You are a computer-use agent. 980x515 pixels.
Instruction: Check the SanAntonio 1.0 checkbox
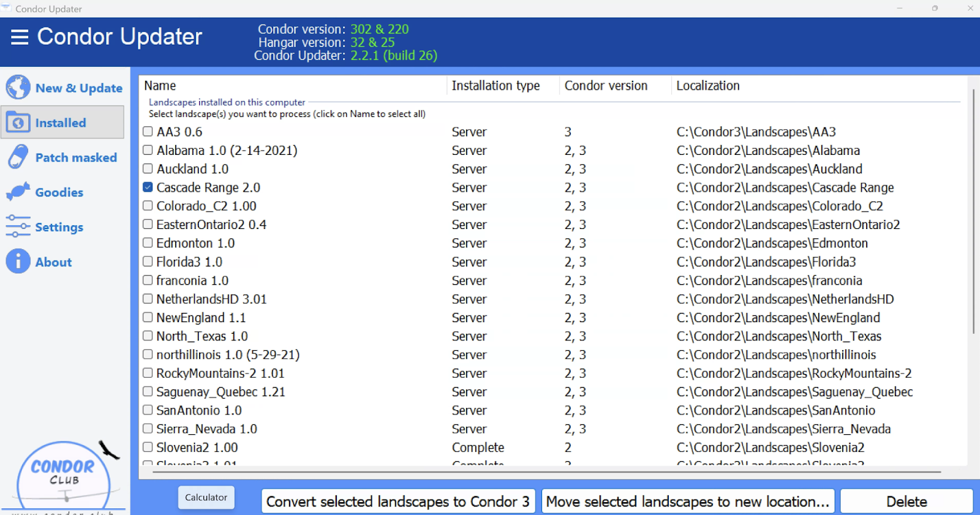[148, 410]
